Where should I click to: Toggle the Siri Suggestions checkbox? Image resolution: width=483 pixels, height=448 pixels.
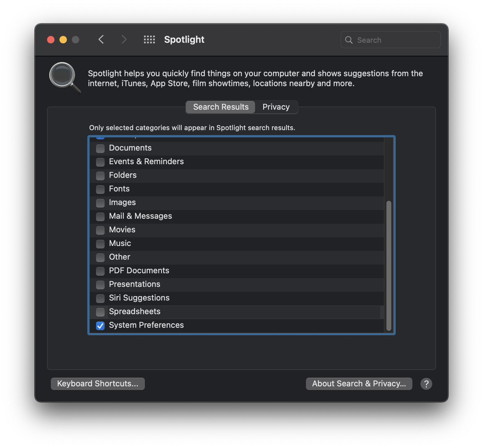pyautogui.click(x=100, y=298)
